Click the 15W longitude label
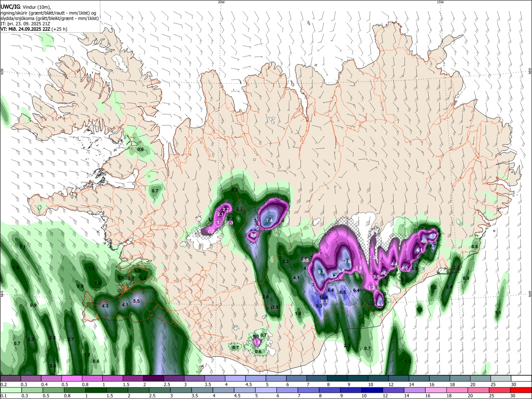 440,2
